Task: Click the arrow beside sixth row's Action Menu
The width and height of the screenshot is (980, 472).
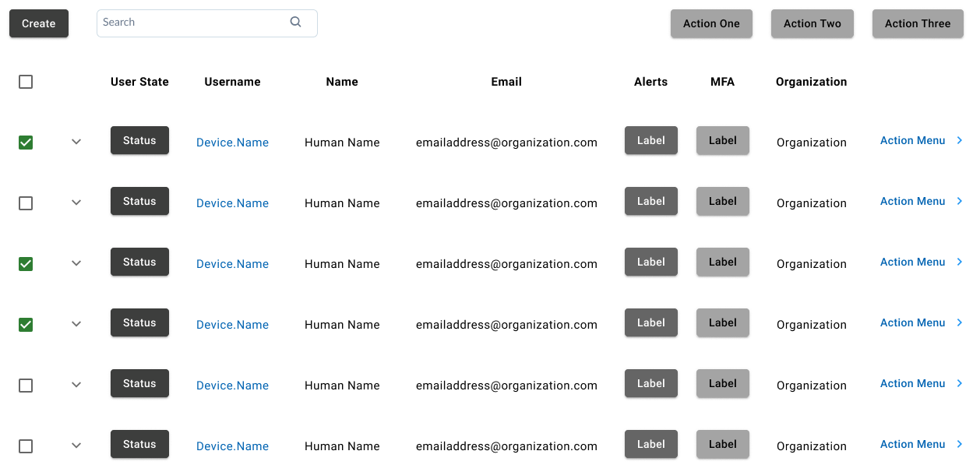Action: (960, 444)
